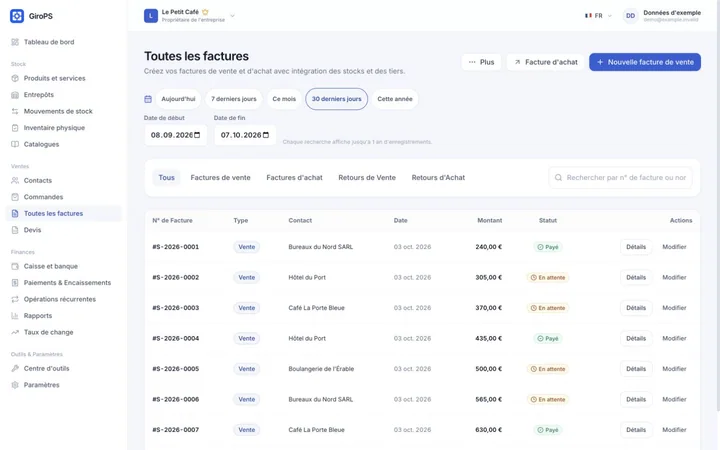The image size is (720, 450).
Task: Click the invoice search input field
Action: click(620, 178)
